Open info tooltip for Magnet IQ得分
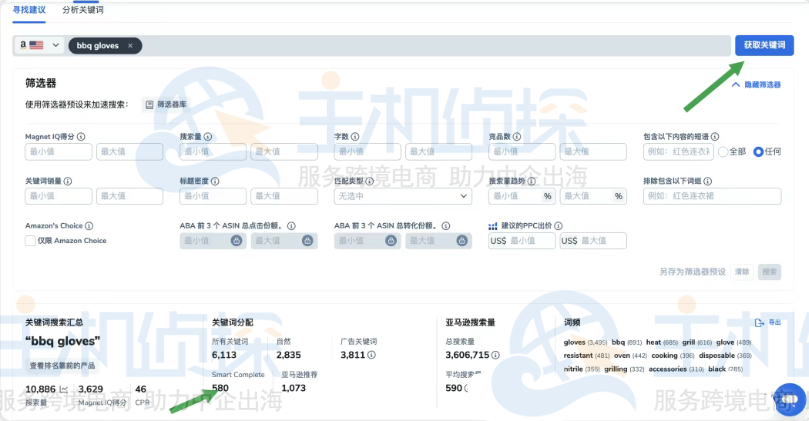 click(81, 137)
